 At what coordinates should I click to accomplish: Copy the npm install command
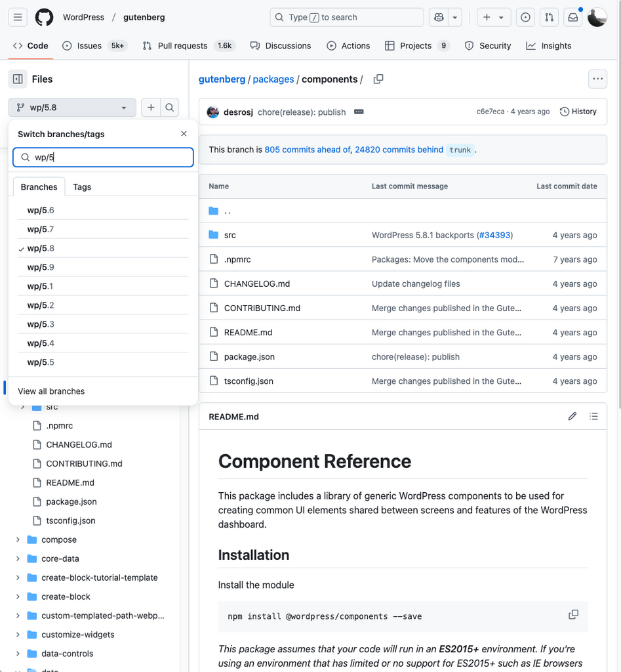point(573,615)
